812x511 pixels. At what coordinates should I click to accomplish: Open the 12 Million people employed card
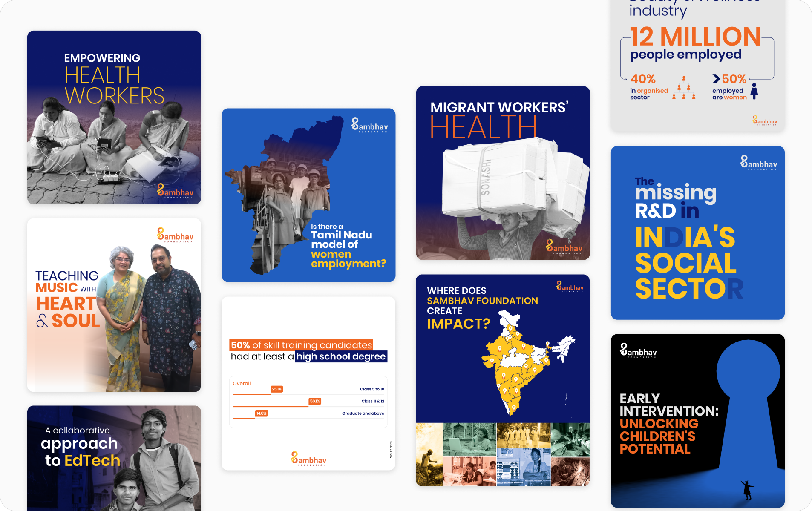click(x=697, y=66)
